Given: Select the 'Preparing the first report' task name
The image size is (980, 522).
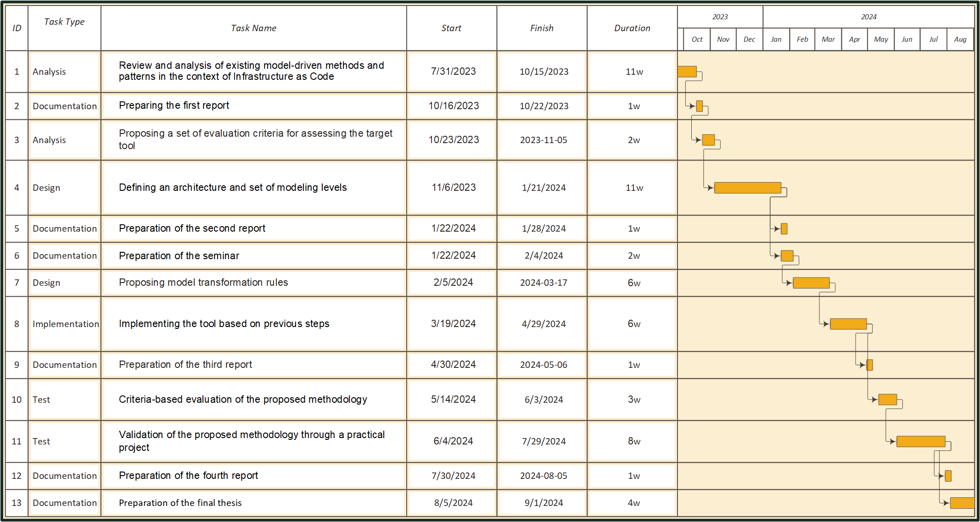Looking at the screenshot, I should click(x=174, y=106).
